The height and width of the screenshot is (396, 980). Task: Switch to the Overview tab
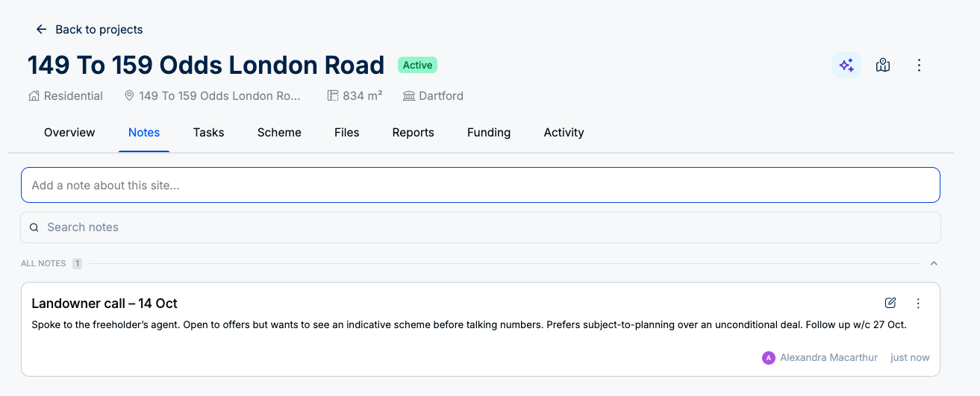tap(69, 133)
